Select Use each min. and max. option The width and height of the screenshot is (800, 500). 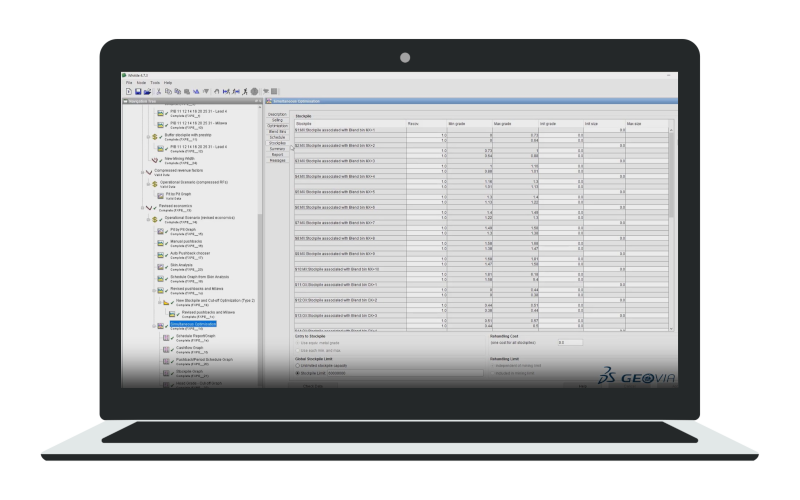click(297, 351)
